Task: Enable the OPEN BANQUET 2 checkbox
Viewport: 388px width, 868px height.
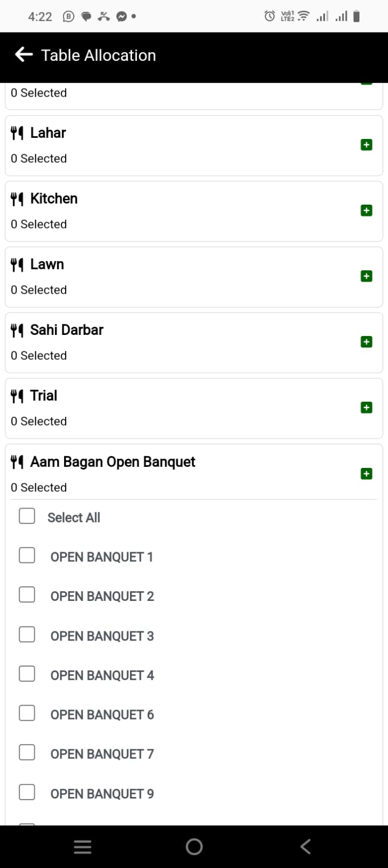Action: click(x=27, y=595)
